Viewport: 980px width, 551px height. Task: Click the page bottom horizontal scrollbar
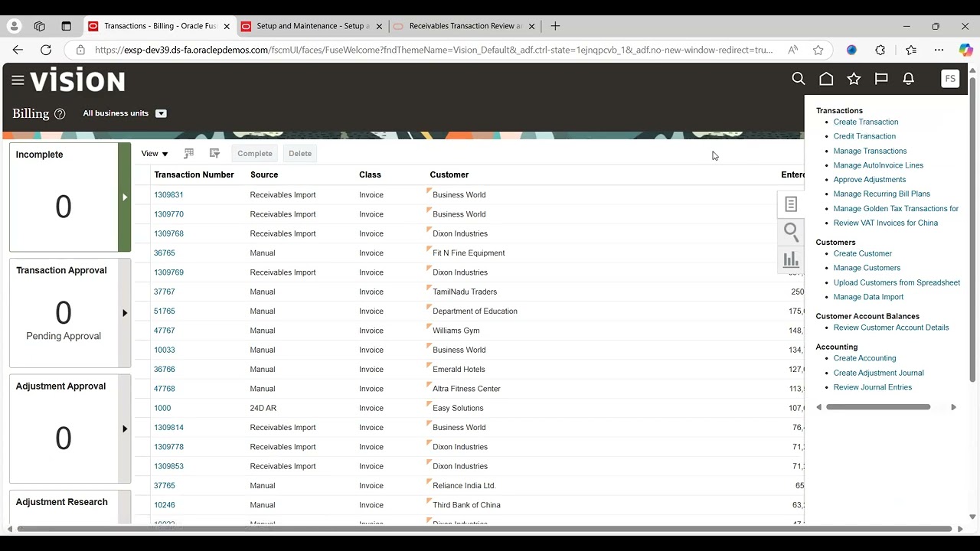point(484,529)
